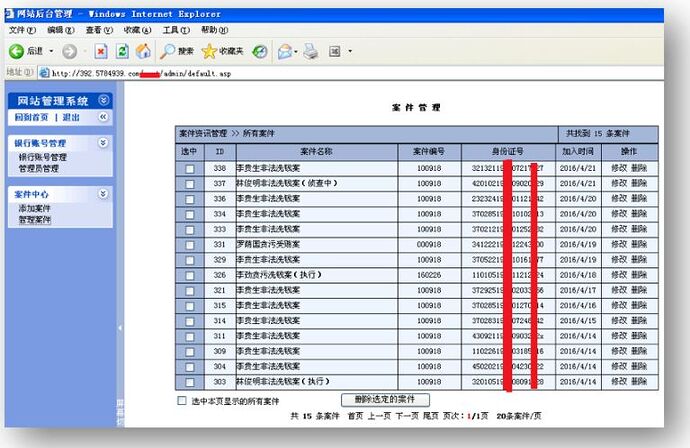
Task: Open the 添加案件 link in sidebar
Action: pos(34,207)
